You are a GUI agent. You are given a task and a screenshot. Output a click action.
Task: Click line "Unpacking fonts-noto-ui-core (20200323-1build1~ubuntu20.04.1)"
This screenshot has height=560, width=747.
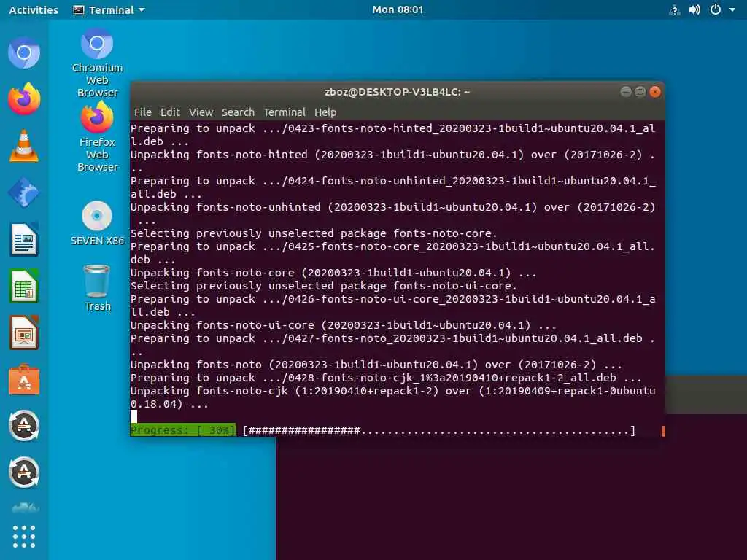pos(344,325)
